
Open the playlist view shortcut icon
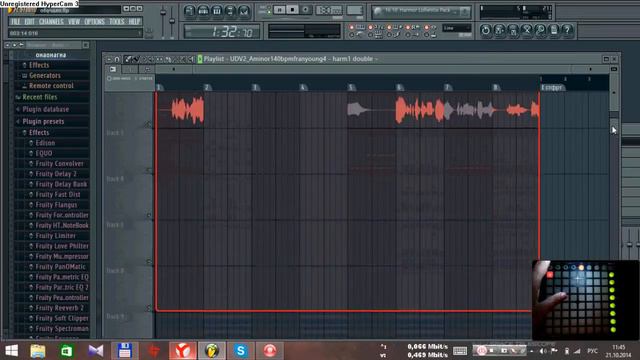click(189, 11)
